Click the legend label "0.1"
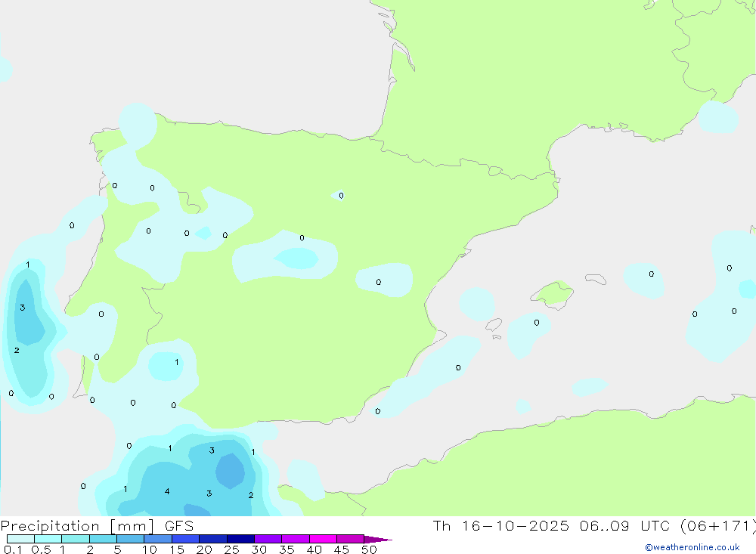The image size is (756, 554). point(12,549)
